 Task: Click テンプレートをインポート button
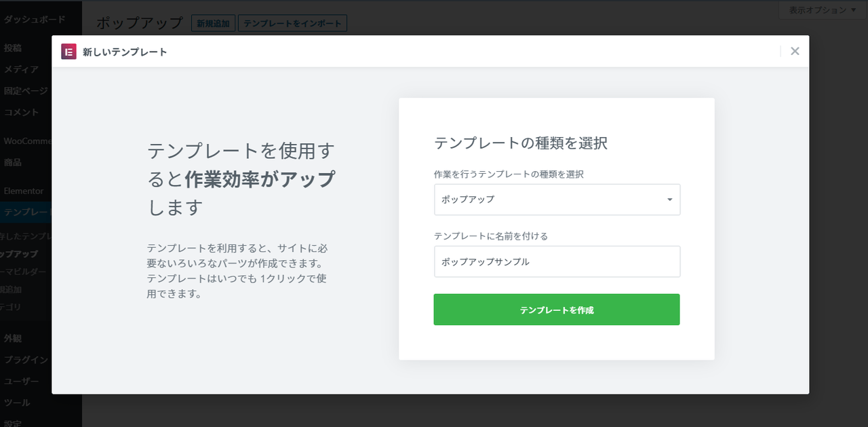point(292,23)
